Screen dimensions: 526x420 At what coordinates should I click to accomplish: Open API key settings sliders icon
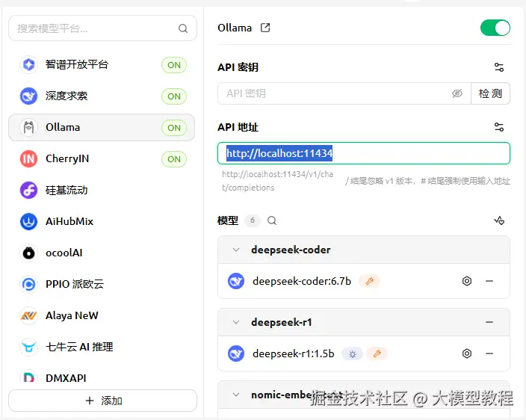(499, 67)
